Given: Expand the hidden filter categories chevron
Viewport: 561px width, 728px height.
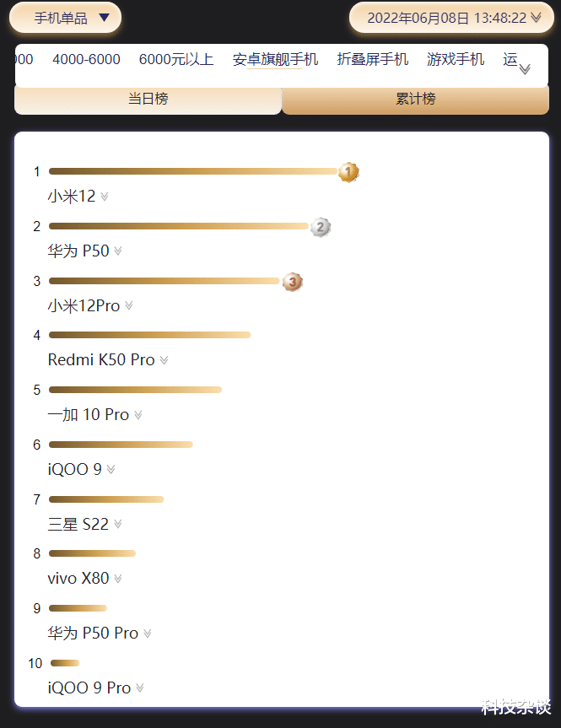Looking at the screenshot, I should click(x=524, y=68).
